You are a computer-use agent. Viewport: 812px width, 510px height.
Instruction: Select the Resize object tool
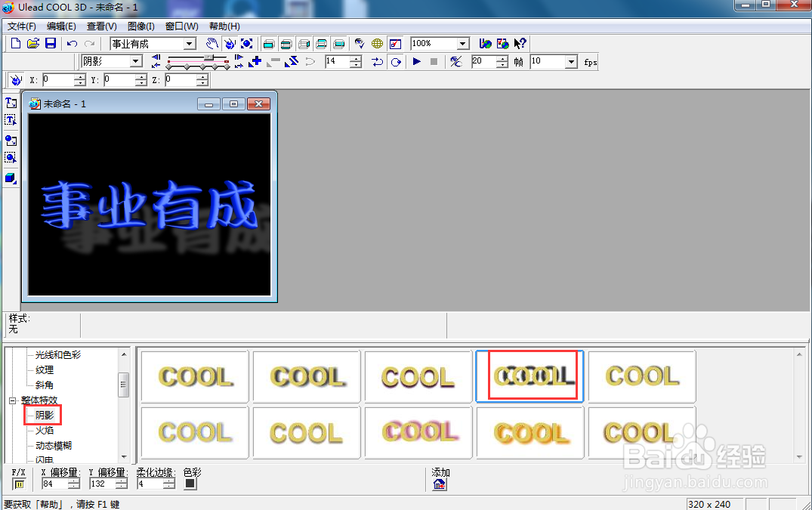[247, 44]
